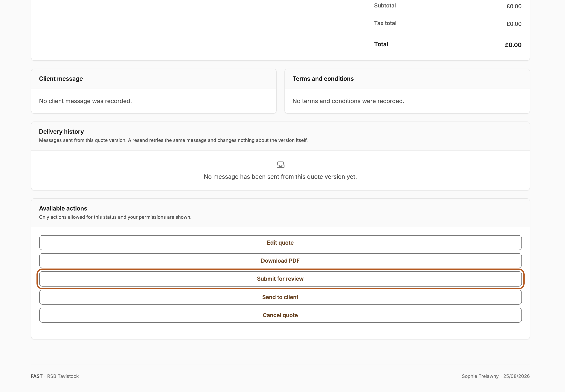Click the Available actions title

[x=63, y=208]
